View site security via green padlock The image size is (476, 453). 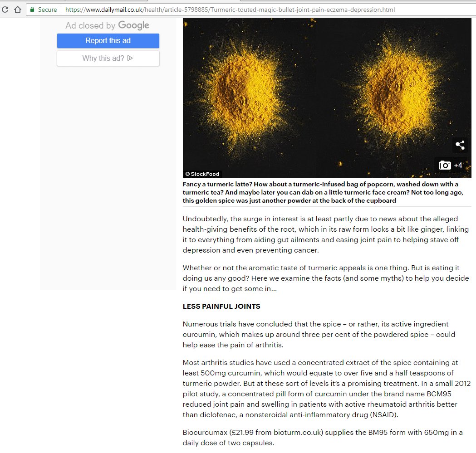(32, 10)
